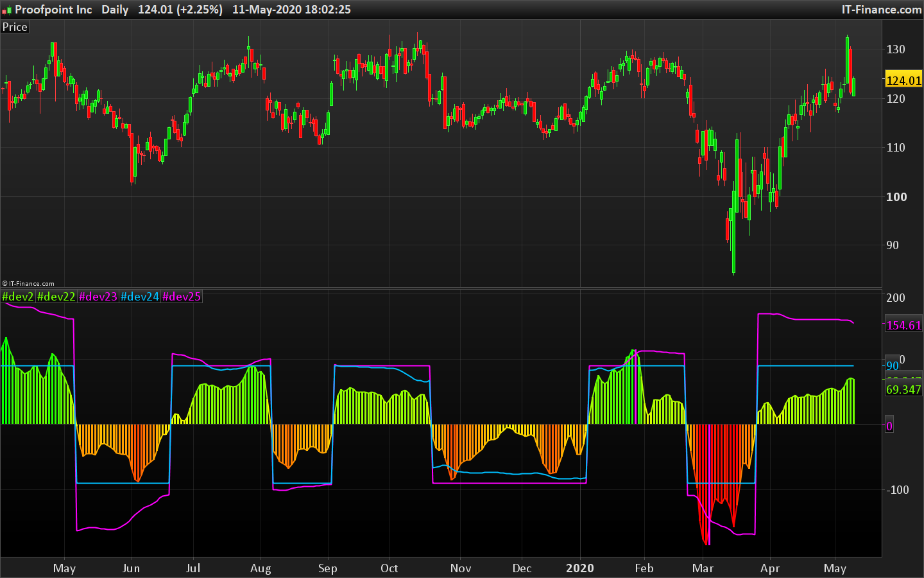Click the 11-May-2020 timestamp in header
The height and width of the screenshot is (578, 924).
pyautogui.click(x=291, y=10)
